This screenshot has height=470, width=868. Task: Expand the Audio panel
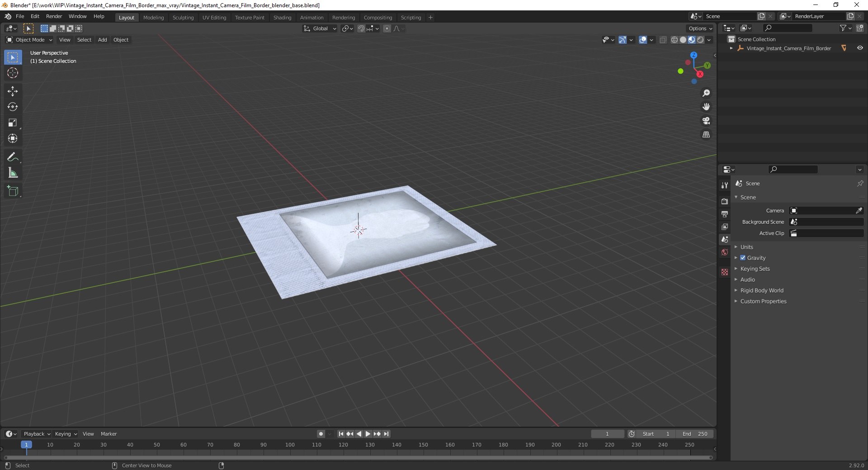pyautogui.click(x=747, y=279)
